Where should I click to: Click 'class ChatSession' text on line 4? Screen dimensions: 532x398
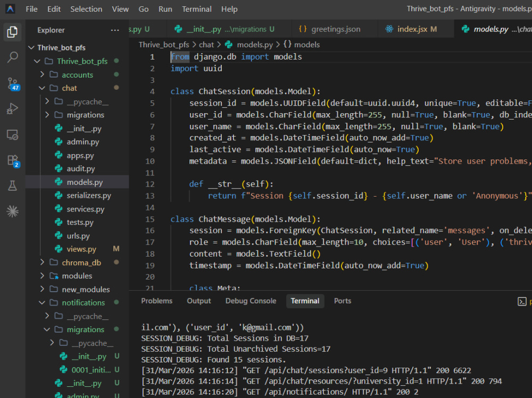(210, 91)
